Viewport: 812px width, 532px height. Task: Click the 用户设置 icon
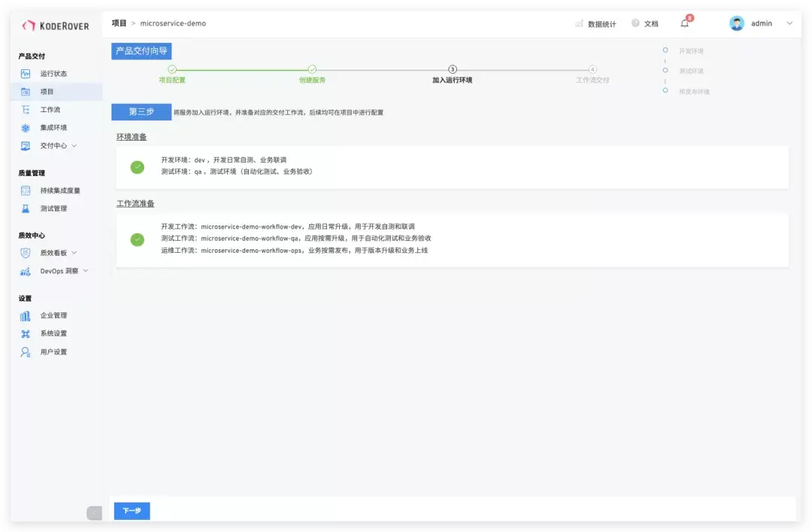[25, 351]
